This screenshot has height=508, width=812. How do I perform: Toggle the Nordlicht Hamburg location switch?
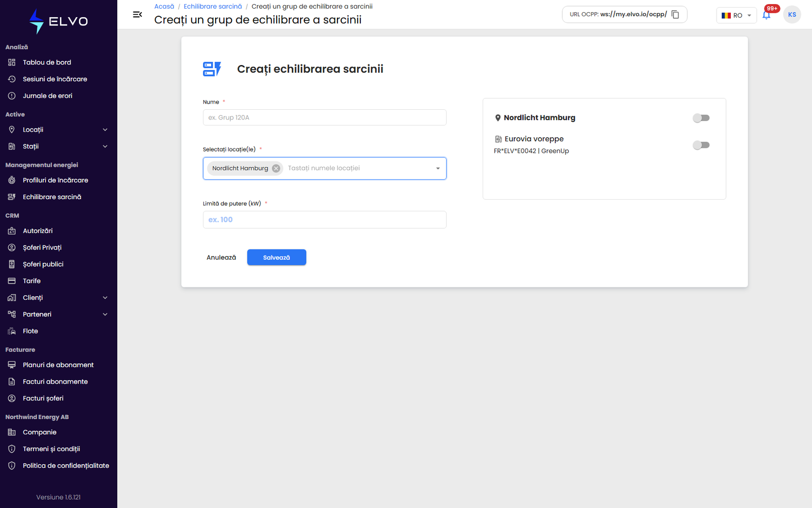pyautogui.click(x=701, y=118)
